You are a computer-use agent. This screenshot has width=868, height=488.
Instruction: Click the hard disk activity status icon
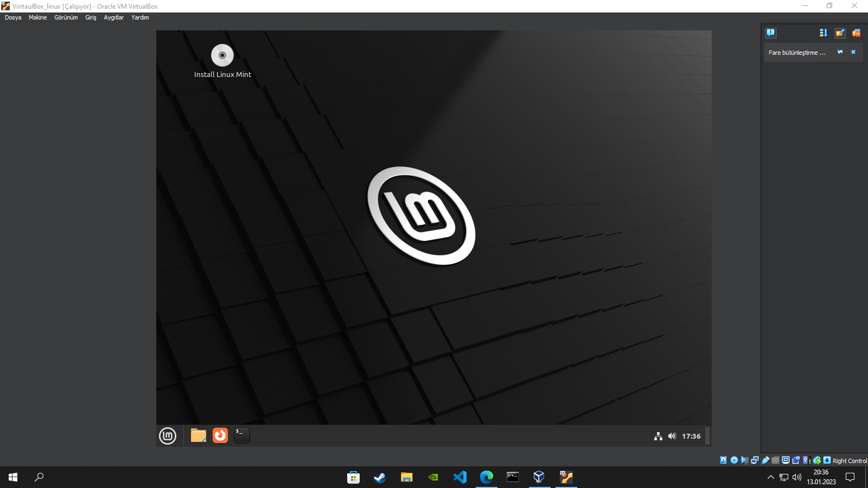724,460
